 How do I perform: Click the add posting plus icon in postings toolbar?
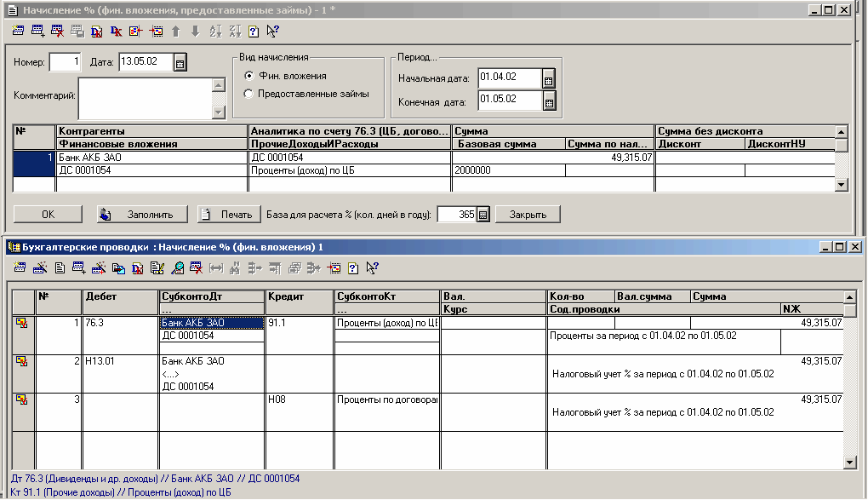[x=78, y=268]
